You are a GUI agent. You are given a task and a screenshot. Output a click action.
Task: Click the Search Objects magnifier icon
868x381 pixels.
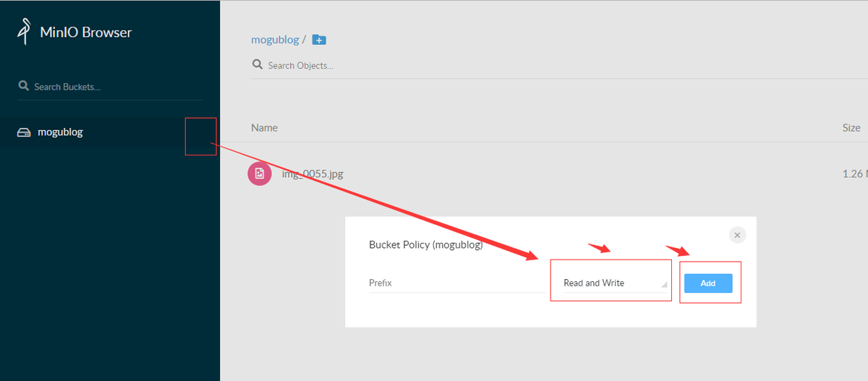pyautogui.click(x=257, y=64)
